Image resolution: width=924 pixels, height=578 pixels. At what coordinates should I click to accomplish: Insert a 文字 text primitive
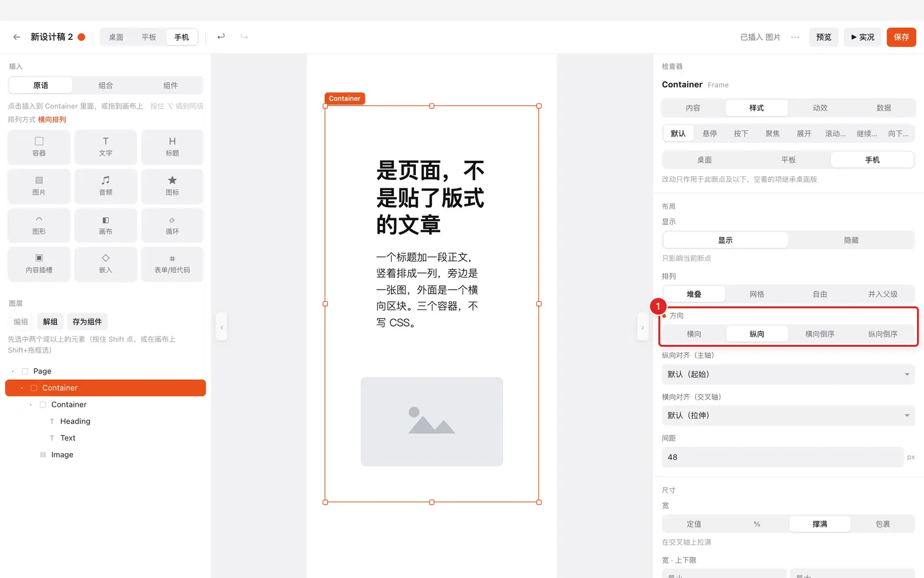[x=106, y=147]
